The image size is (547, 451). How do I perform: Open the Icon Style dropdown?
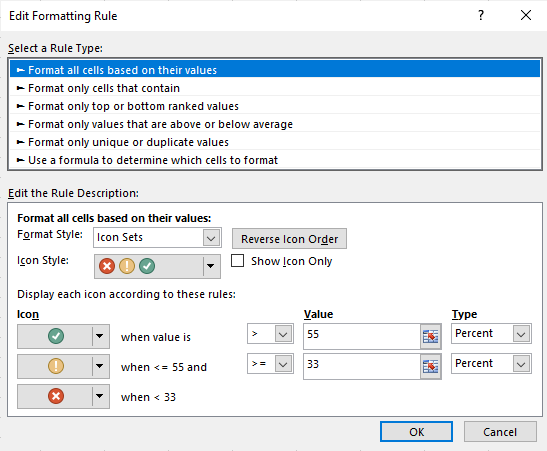pyautogui.click(x=157, y=266)
